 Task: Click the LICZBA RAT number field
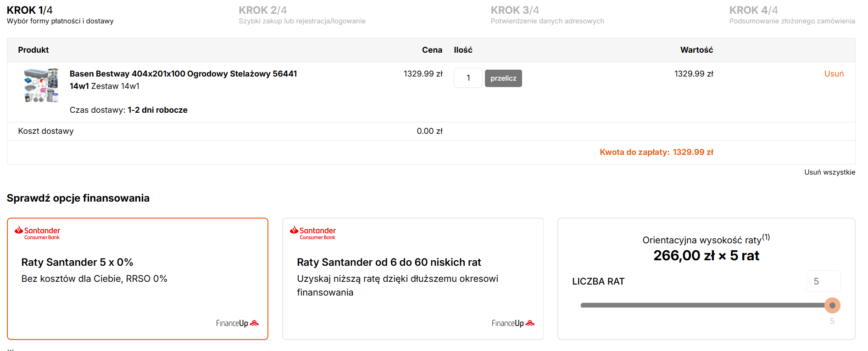[823, 281]
